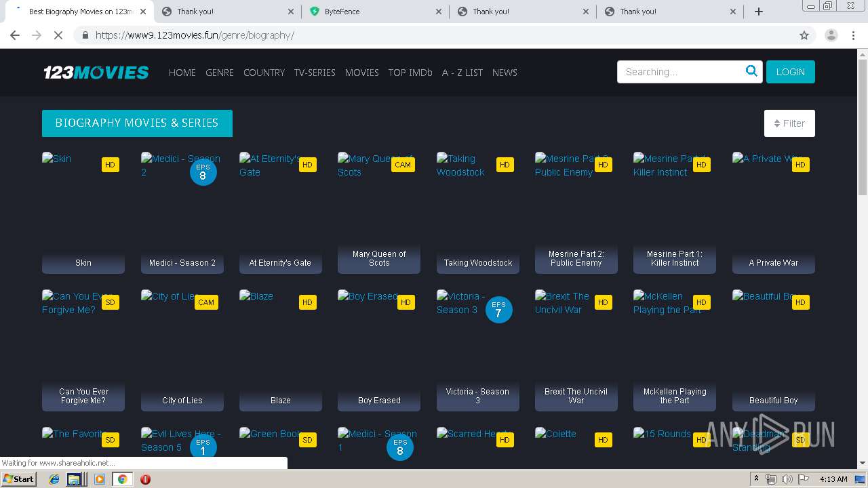Open McKellen Playing the Part title

pyautogui.click(x=675, y=396)
